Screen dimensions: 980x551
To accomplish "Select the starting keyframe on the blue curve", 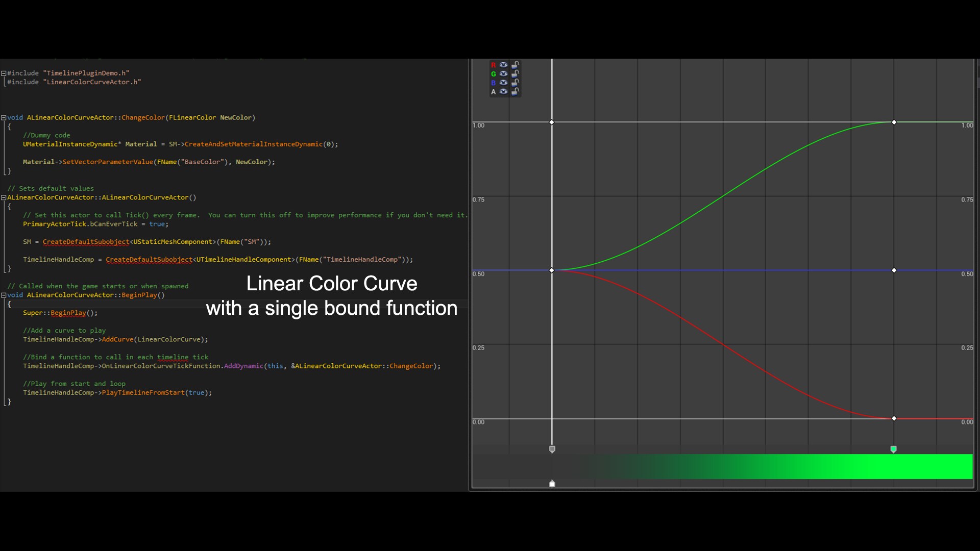I will click(552, 270).
